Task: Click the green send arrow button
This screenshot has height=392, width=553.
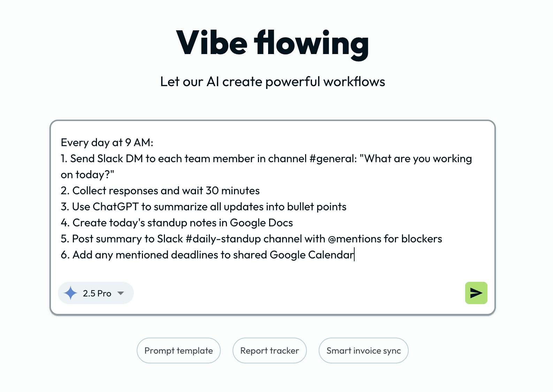Action: (476, 293)
